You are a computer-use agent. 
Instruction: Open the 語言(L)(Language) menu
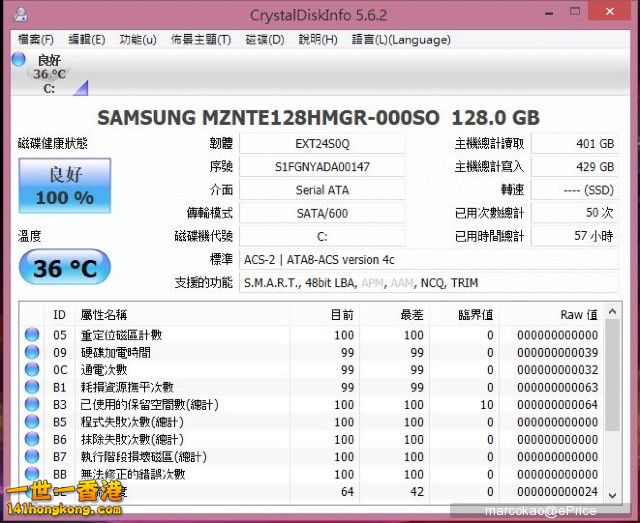[401, 40]
